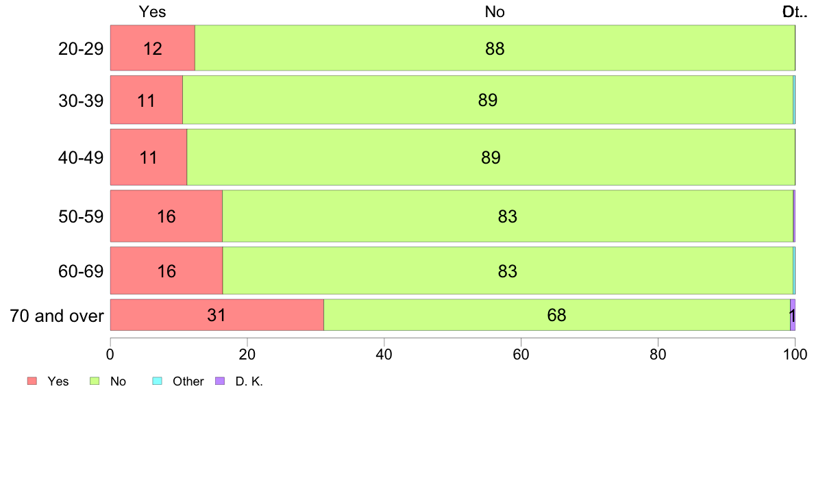Click the No bar showing 68

(557, 314)
